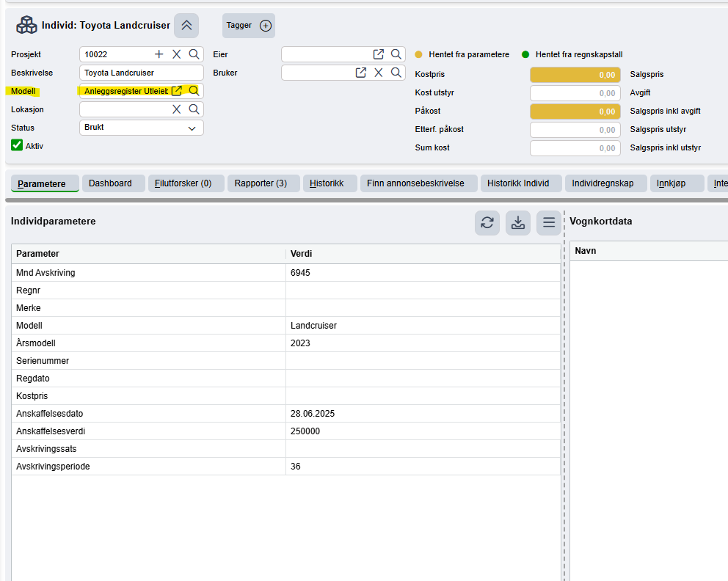Collapse the Individ header with double chevron
728x581 pixels.
[x=186, y=26]
